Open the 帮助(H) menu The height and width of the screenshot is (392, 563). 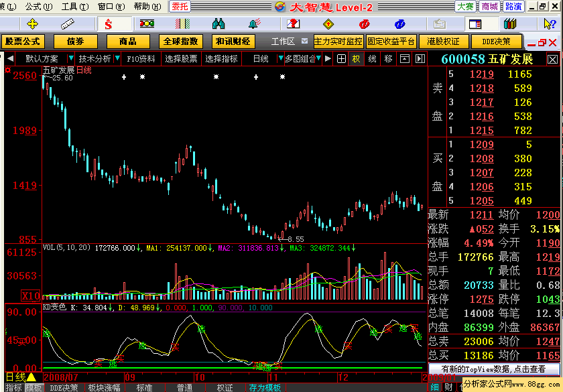(147, 6)
